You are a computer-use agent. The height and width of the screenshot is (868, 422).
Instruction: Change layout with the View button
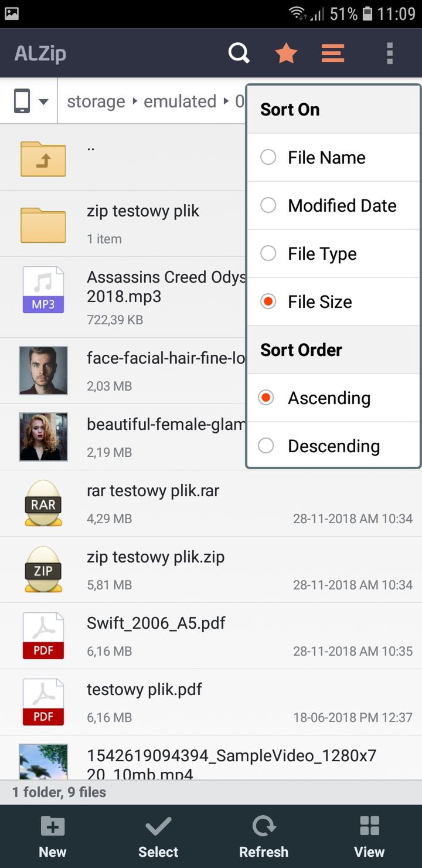pyautogui.click(x=369, y=836)
